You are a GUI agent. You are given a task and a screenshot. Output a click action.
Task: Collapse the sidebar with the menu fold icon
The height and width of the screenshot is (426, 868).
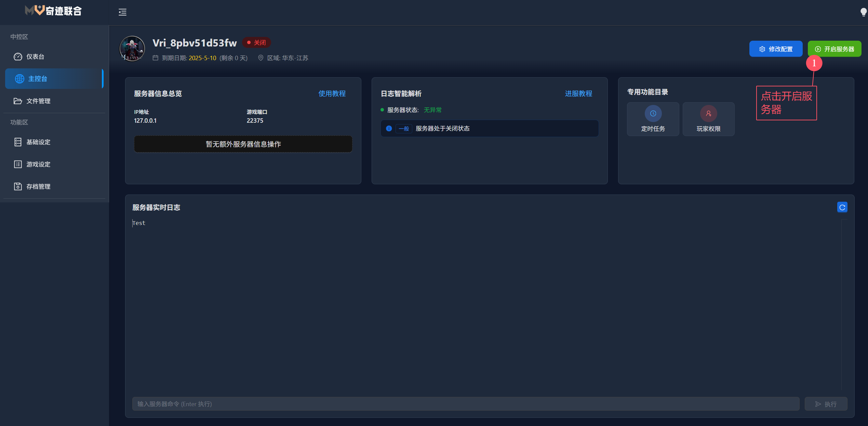122,12
